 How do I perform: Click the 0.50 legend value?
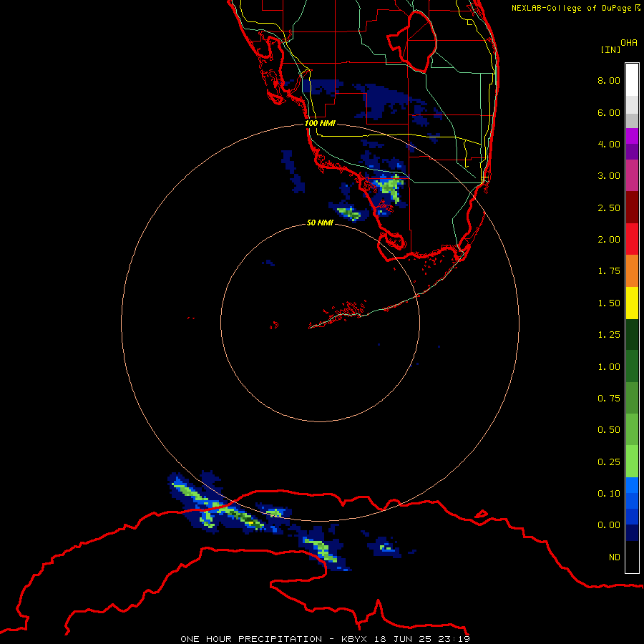609,430
